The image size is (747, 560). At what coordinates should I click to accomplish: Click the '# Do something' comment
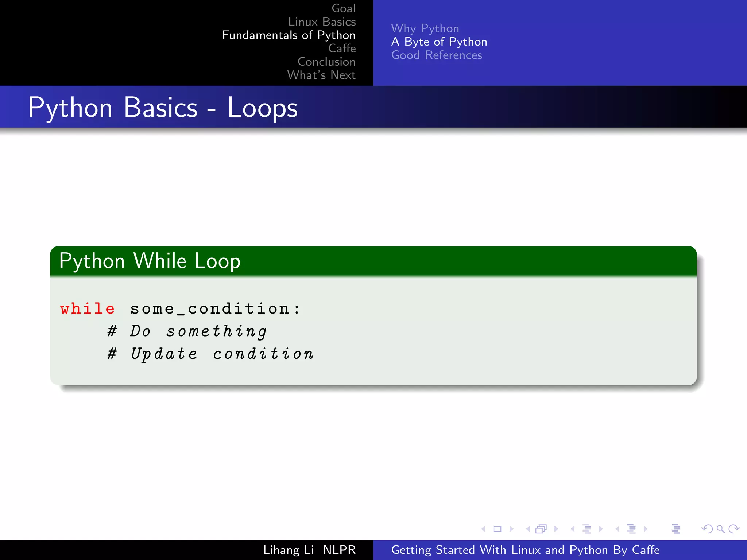pos(187,332)
